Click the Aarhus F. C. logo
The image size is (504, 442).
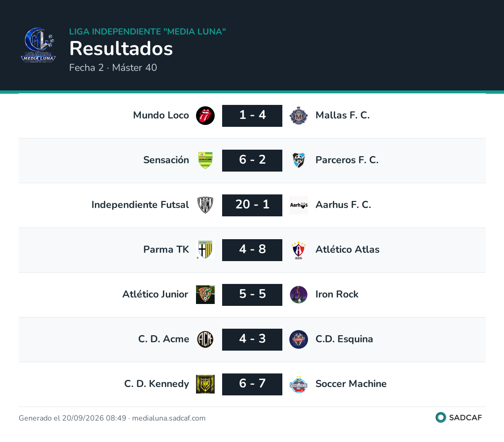[299, 205]
